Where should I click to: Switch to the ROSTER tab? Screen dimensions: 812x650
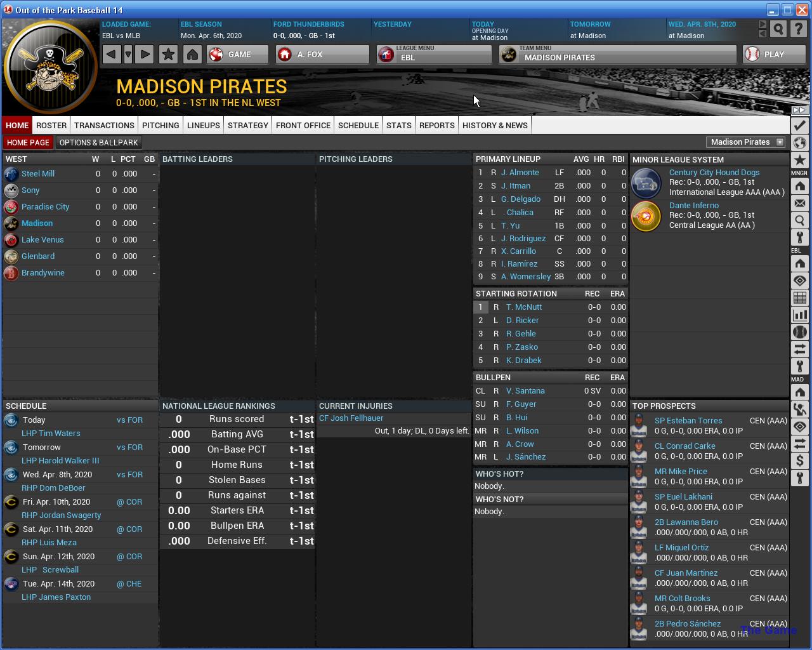[51, 125]
